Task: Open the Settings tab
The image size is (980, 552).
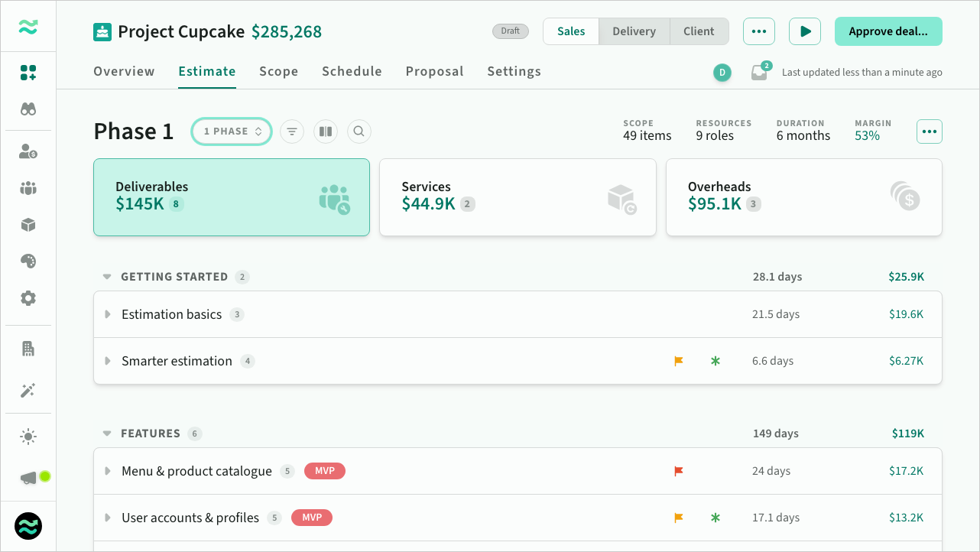Action: pyautogui.click(x=514, y=71)
